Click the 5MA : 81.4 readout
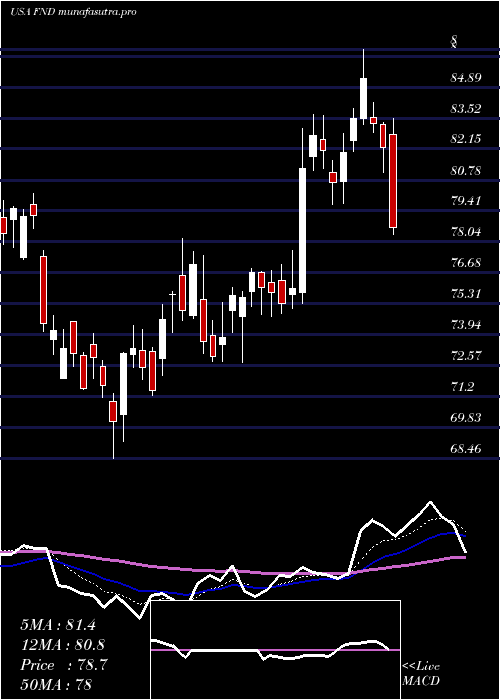Screen dimensions: 500x700 tap(58, 625)
